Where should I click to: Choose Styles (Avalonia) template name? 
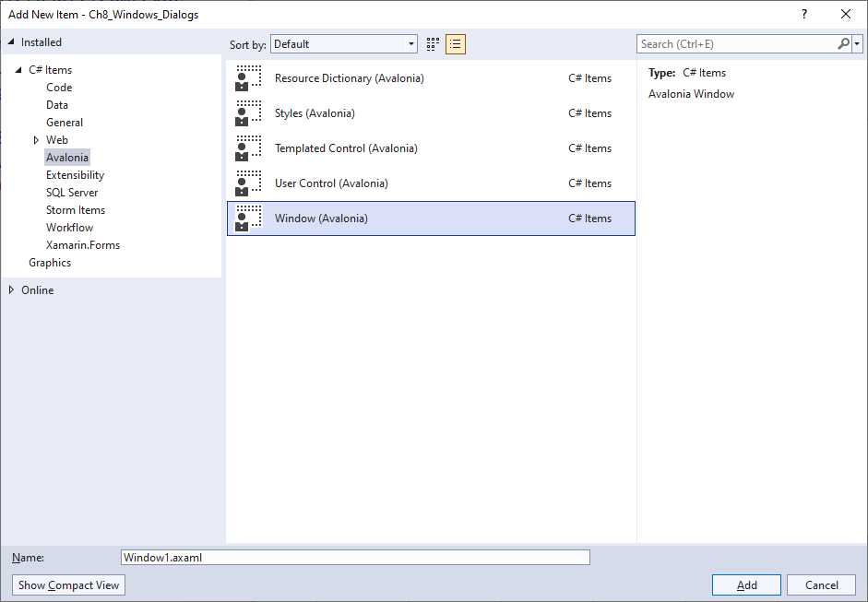[315, 112]
